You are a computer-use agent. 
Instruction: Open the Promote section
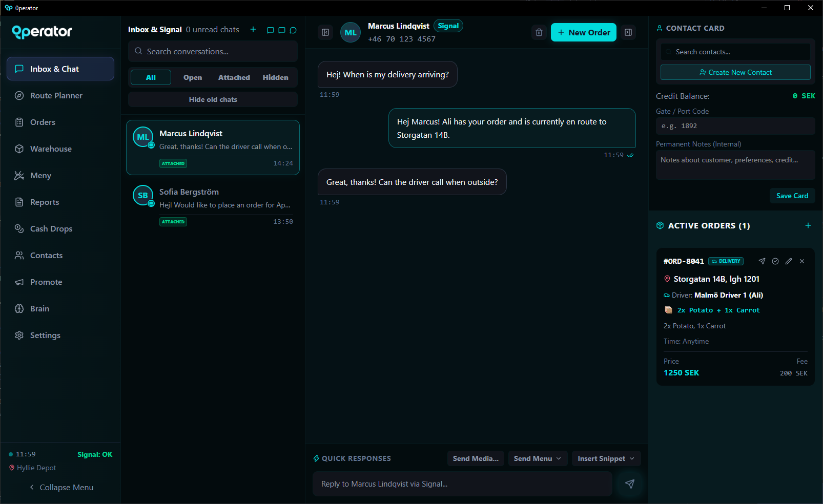(x=60, y=282)
